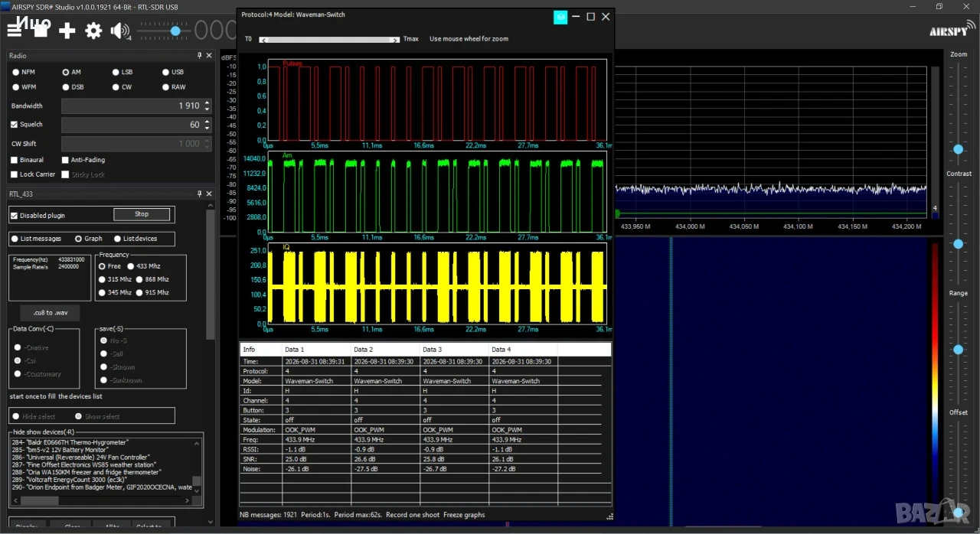Maximize the Waveman-Switch graph window

pyautogui.click(x=590, y=17)
